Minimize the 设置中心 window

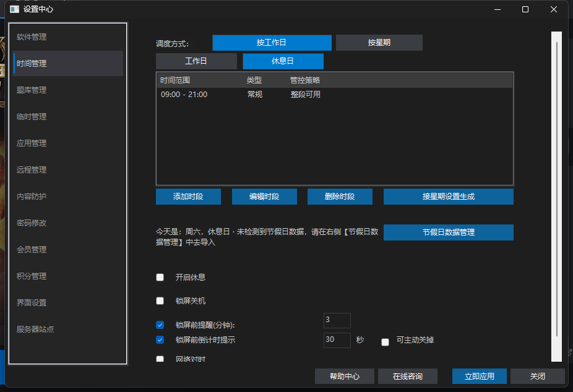click(498, 9)
